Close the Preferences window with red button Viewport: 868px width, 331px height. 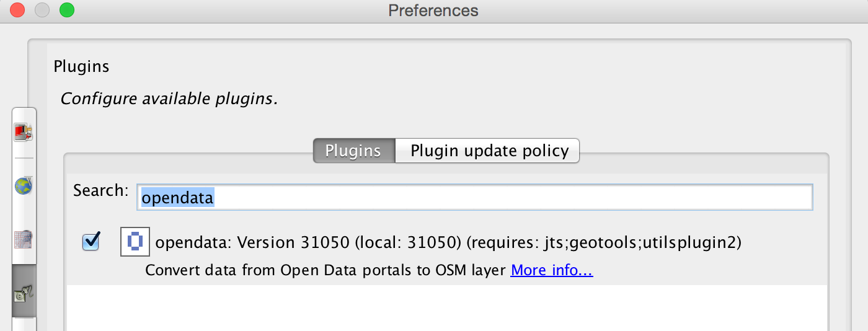click(17, 11)
